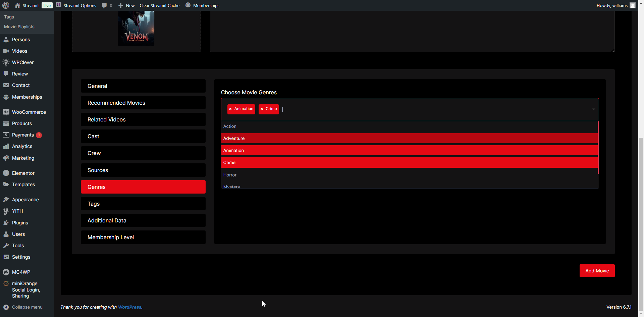Click the Review sidebar icon
The height and width of the screenshot is (317, 644).
coord(6,74)
